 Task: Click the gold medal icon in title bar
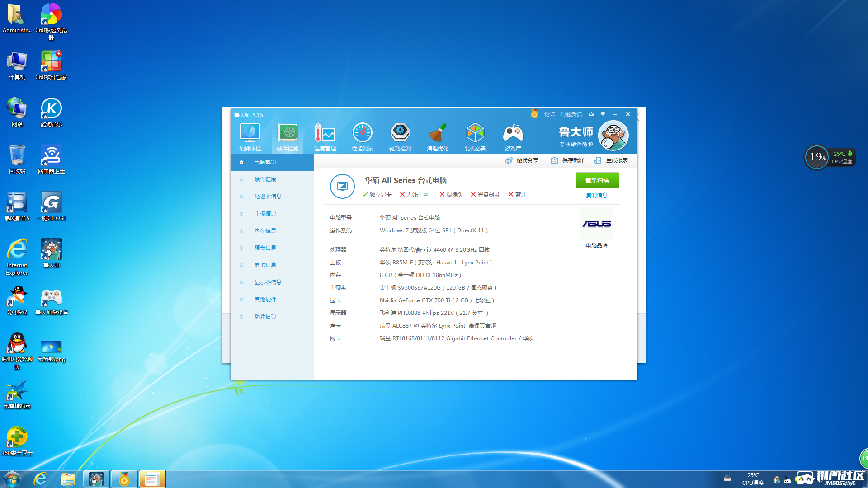(x=534, y=114)
